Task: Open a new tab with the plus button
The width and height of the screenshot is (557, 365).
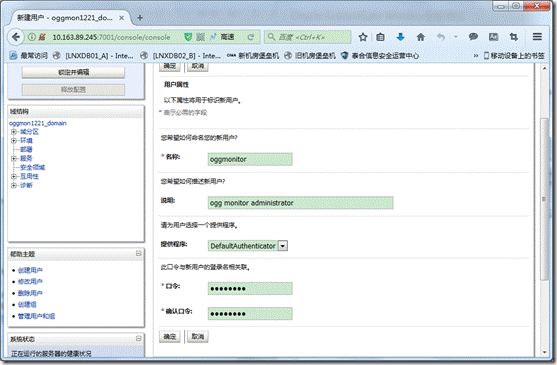Action: [x=140, y=18]
